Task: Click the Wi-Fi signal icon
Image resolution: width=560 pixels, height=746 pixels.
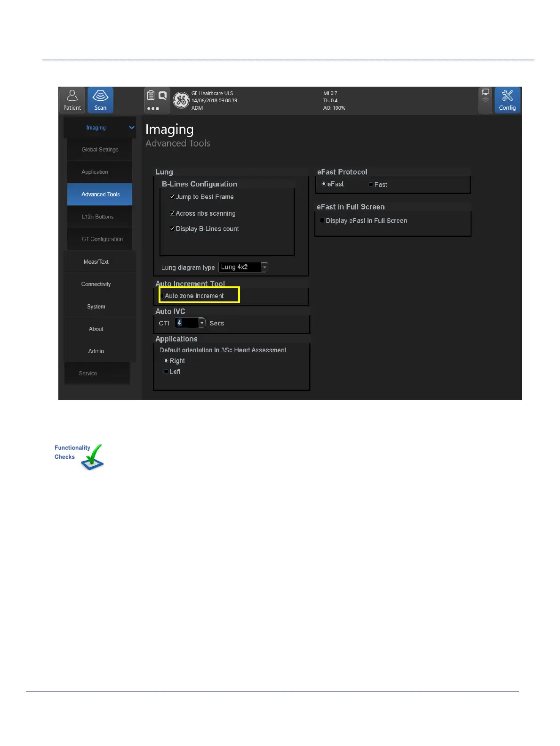Action: click(485, 100)
